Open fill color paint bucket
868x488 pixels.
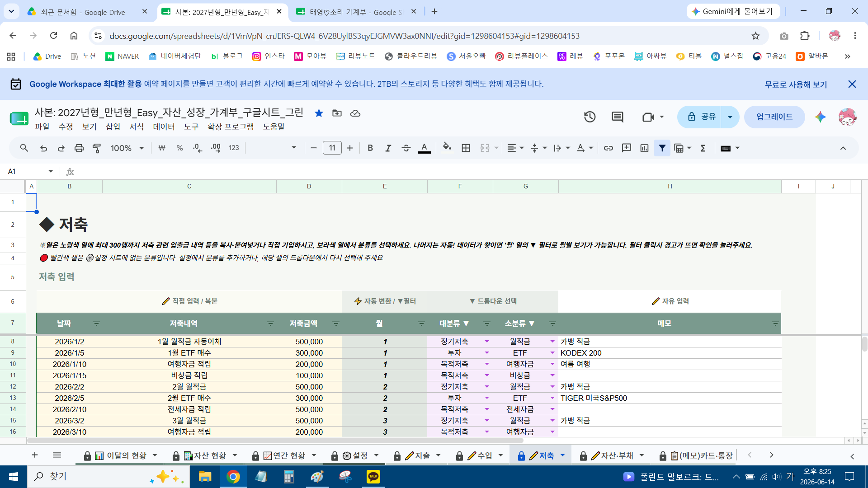(447, 148)
